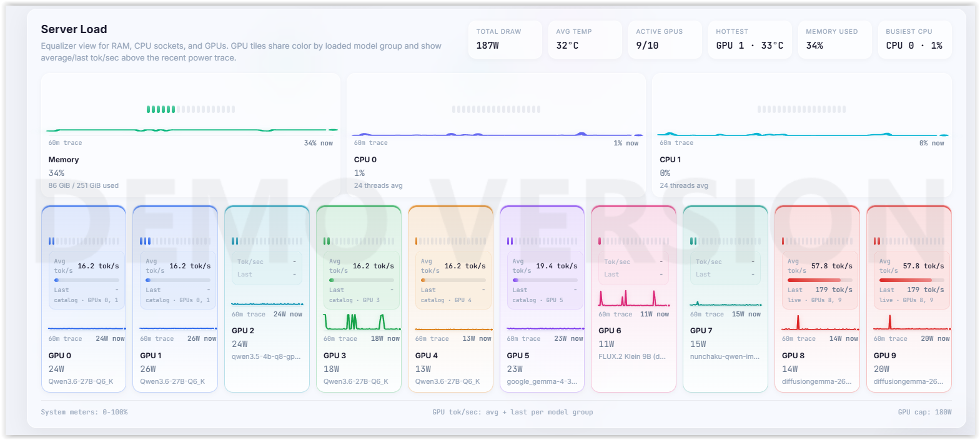This screenshot has width=980, height=440.
Task: Click the GPU 4 orange tok/s progress bar
Action: click(x=453, y=280)
